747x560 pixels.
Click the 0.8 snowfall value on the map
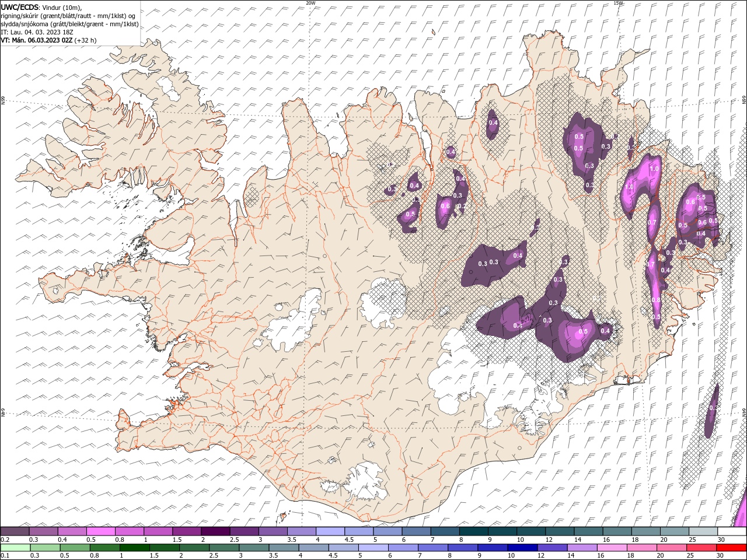coord(656,300)
